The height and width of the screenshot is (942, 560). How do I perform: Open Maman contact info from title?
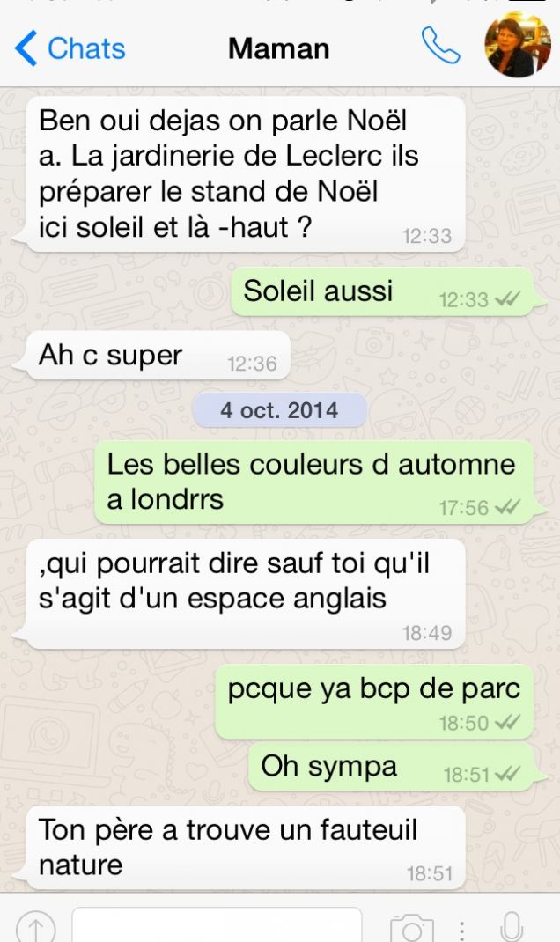point(279,48)
